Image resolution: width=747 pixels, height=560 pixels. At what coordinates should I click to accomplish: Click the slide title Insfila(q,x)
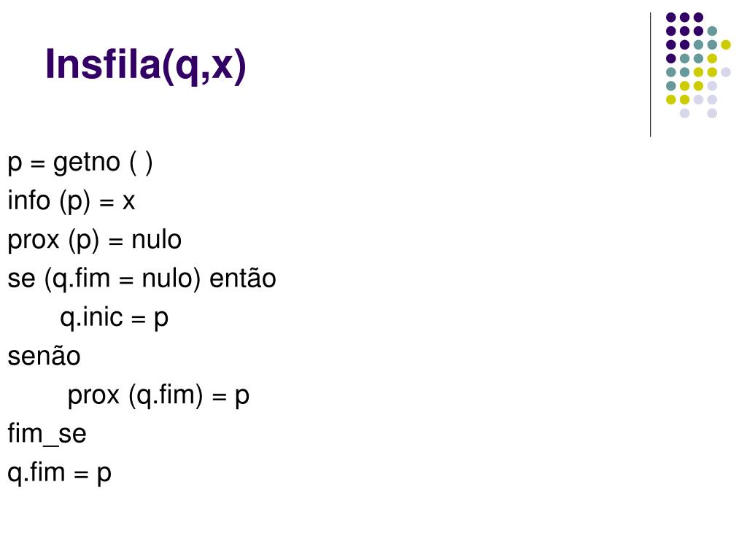(x=146, y=66)
